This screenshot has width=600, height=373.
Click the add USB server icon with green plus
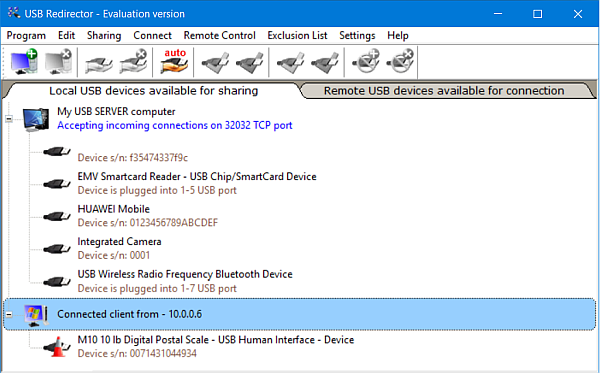point(24,62)
